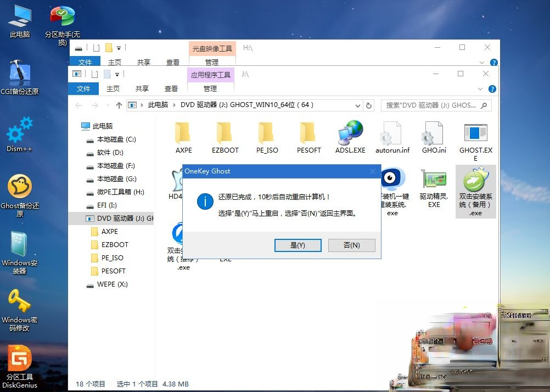This screenshot has width=550, height=392.
Task: Open Ghost备份还原 desktop icon
Action: pyautogui.click(x=20, y=195)
